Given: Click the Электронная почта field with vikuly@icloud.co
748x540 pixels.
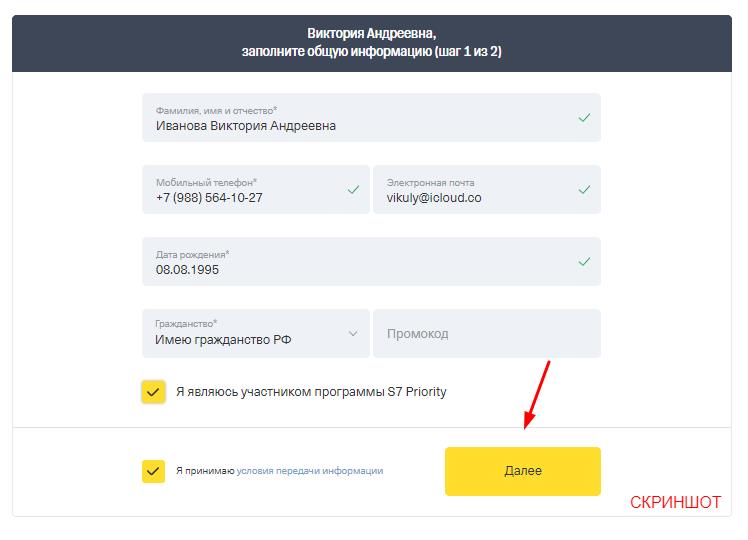Looking at the screenshot, I should pyautogui.click(x=487, y=189).
